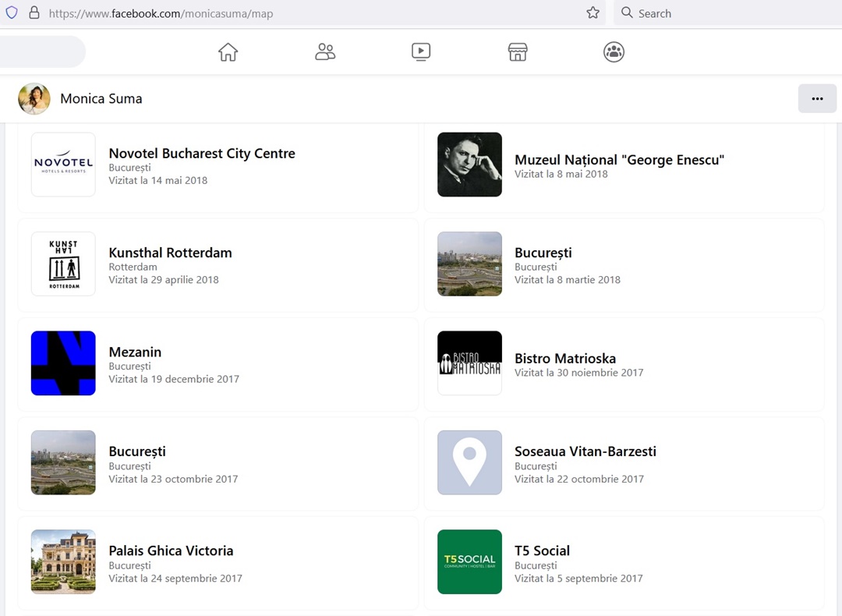
Task: Click the tracking protection shield icon
Action: coord(12,13)
